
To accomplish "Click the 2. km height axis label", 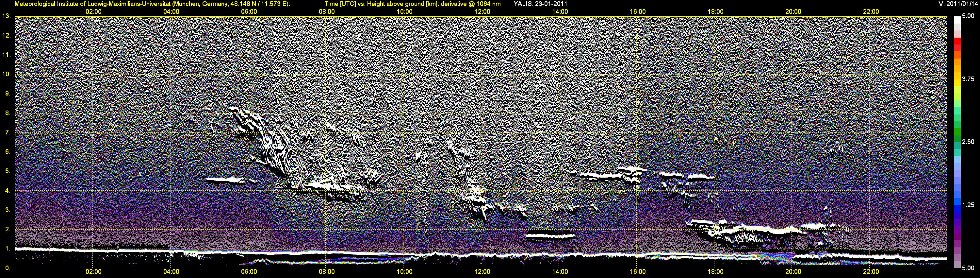I will 8,229.
